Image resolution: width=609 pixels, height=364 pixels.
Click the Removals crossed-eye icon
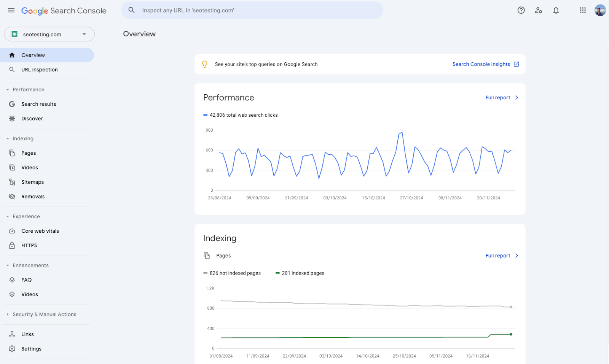12,197
